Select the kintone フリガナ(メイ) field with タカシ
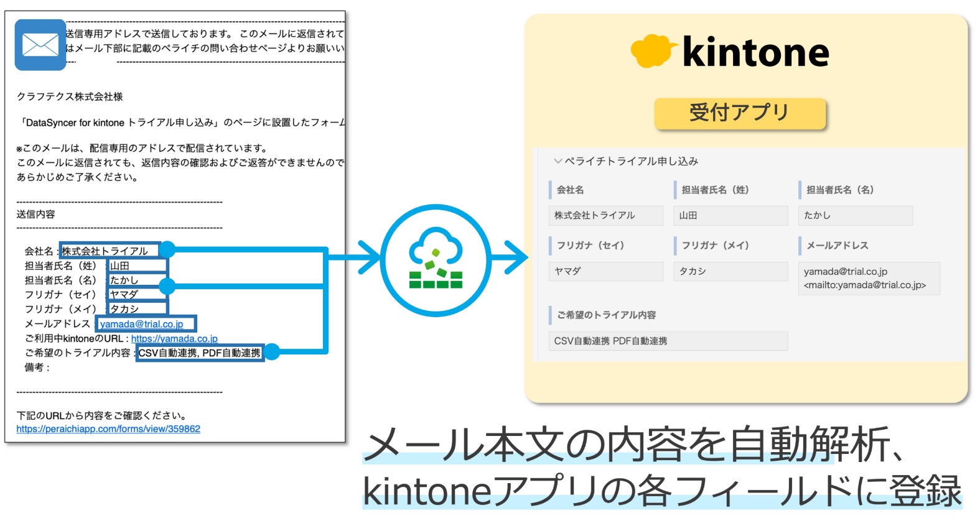 click(x=730, y=271)
